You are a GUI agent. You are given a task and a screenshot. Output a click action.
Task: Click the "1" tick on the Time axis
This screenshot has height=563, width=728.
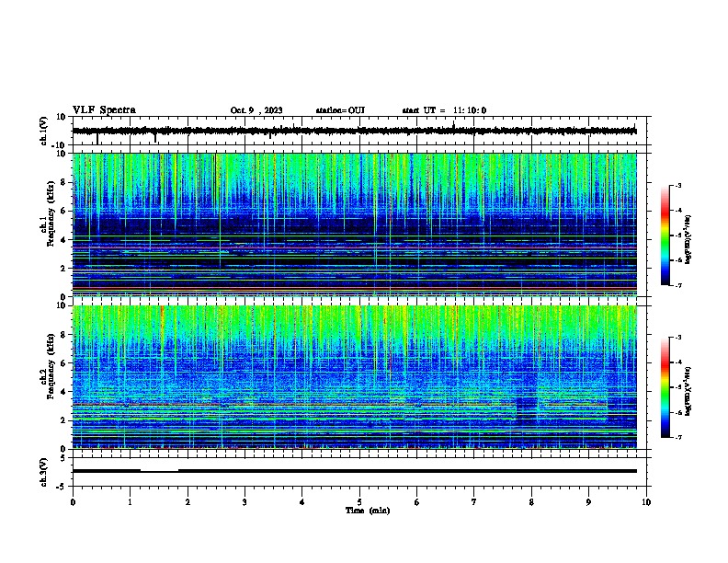(x=130, y=502)
